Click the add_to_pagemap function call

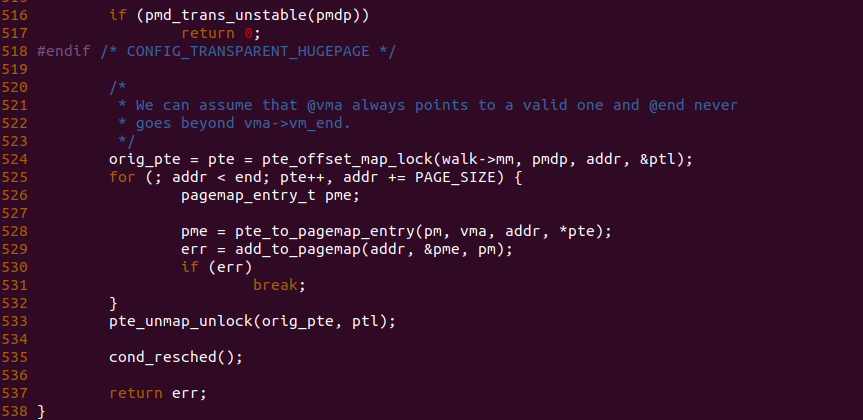tap(288, 249)
